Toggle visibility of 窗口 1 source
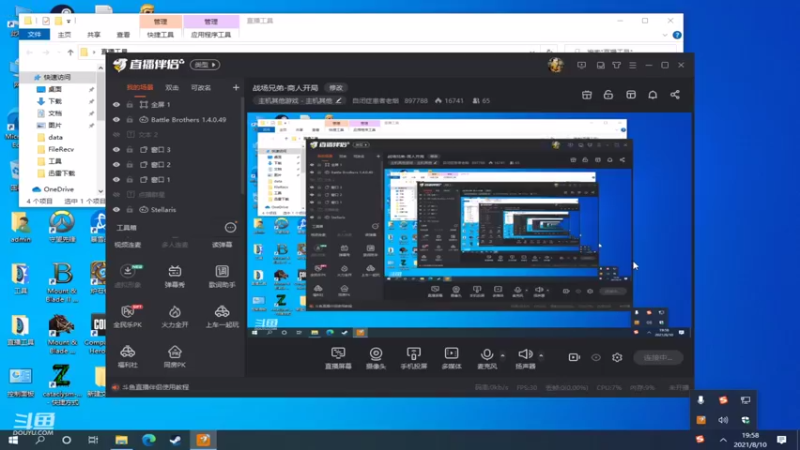 pos(116,180)
